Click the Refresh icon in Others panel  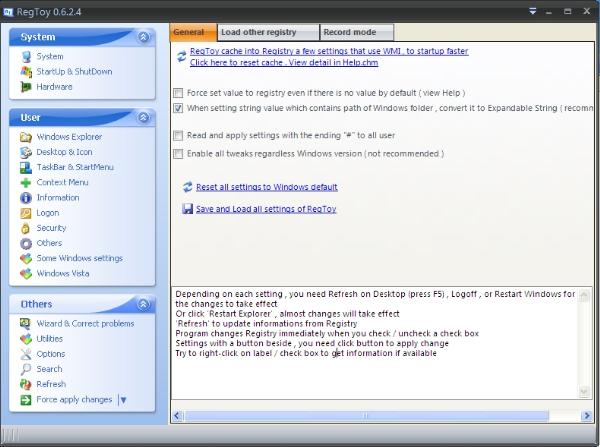click(x=26, y=384)
